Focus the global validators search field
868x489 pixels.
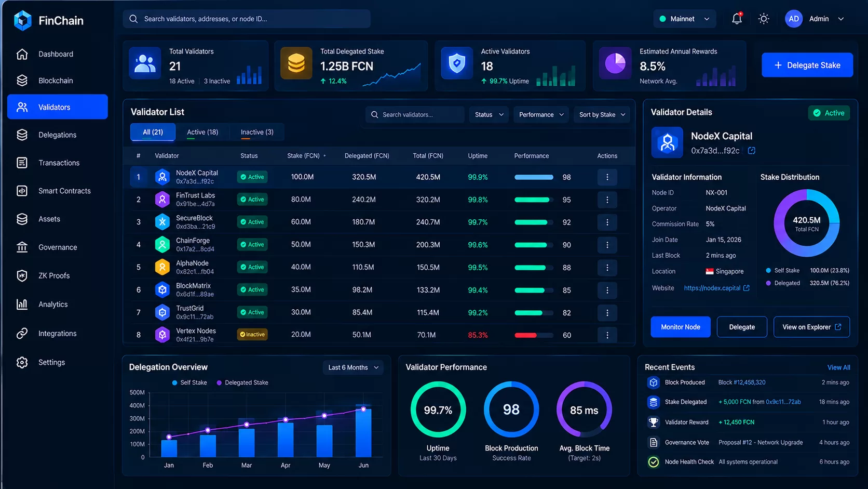(247, 19)
